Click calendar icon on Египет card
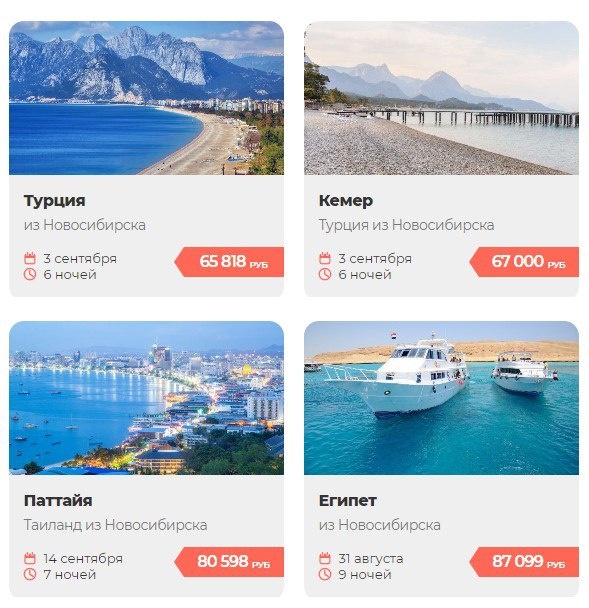589x608 pixels. coord(325,558)
